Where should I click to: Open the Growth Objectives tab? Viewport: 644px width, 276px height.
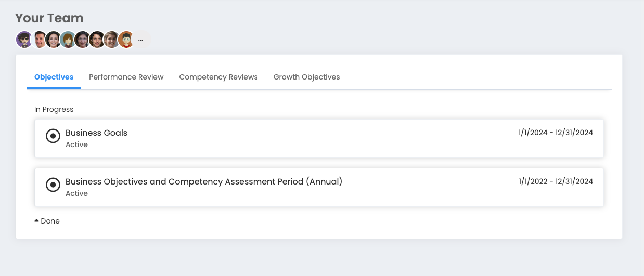click(x=306, y=77)
